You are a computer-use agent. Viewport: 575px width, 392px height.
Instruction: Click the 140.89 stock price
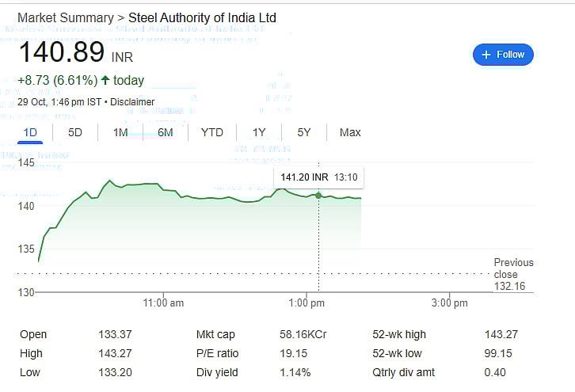point(61,52)
